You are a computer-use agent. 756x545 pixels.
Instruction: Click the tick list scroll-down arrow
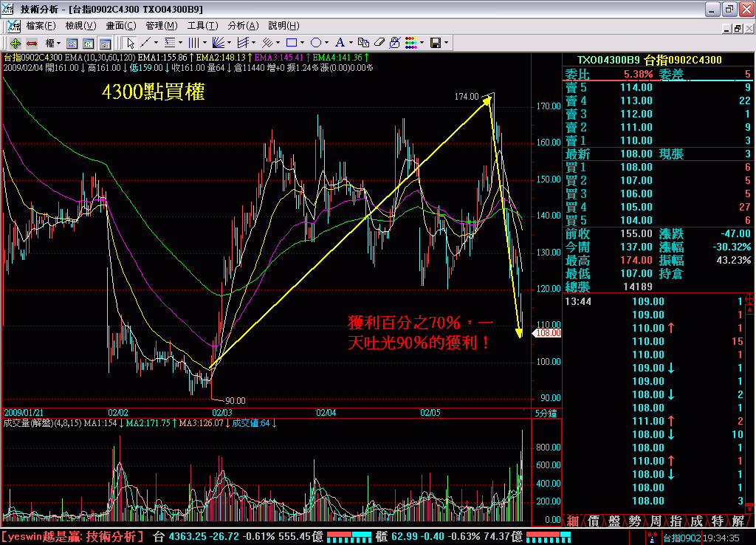(x=750, y=509)
